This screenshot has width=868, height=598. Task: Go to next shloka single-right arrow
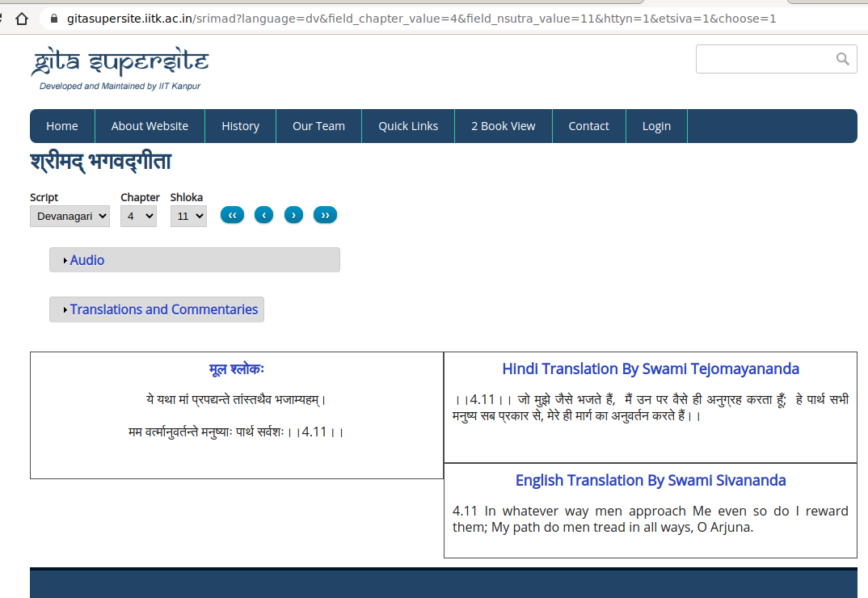294,215
